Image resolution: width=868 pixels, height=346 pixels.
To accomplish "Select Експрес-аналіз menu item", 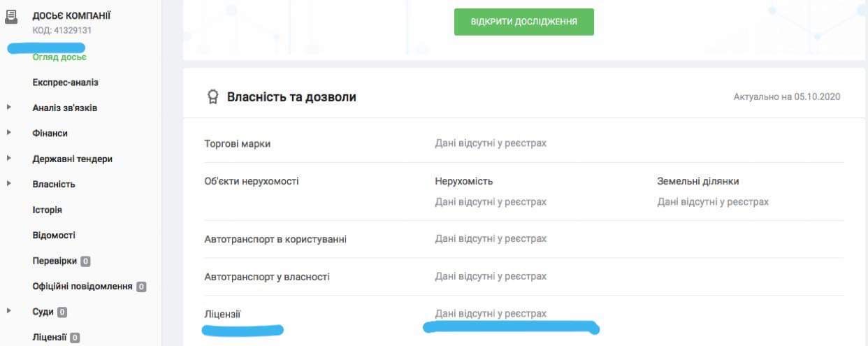I will click(x=65, y=82).
